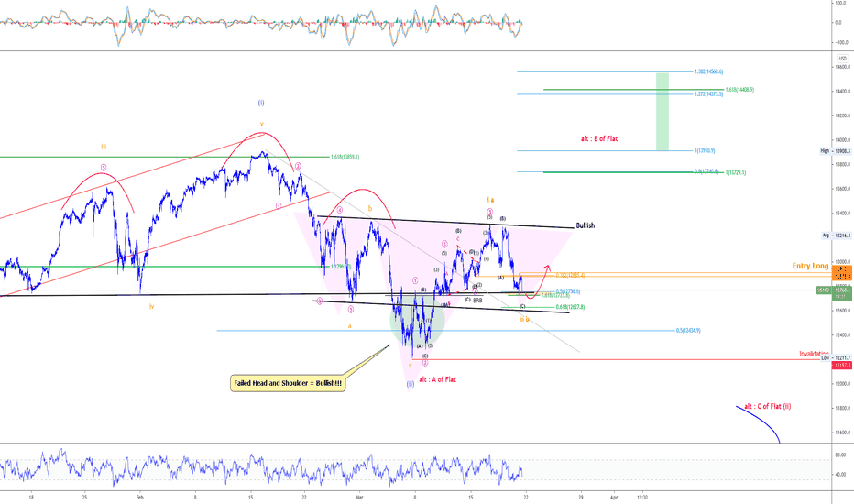
Task: Click the 'alt : C of Flat (ii)' annotation
Action: pyautogui.click(x=767, y=407)
